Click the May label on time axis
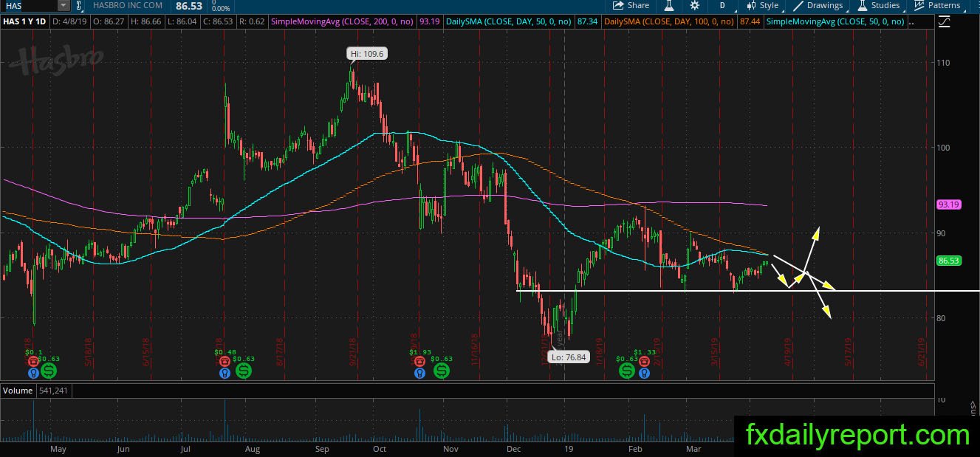Viewport: 980px width, 457px height. [58, 449]
